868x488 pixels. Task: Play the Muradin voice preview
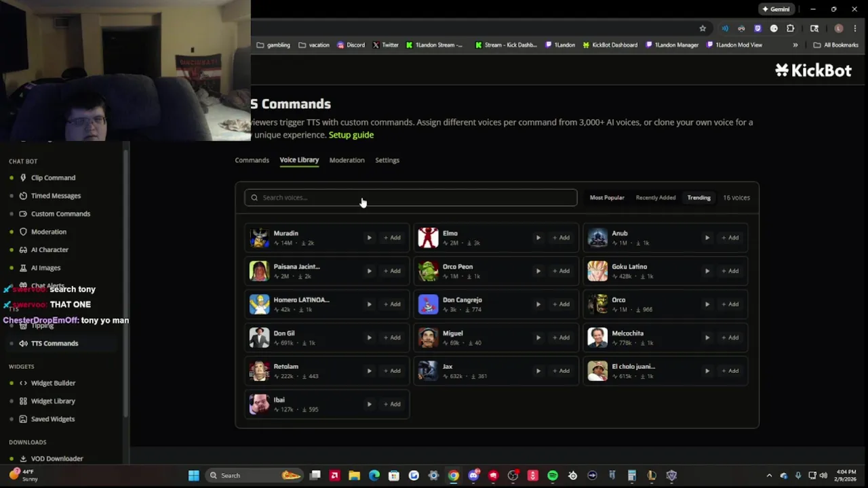point(369,238)
